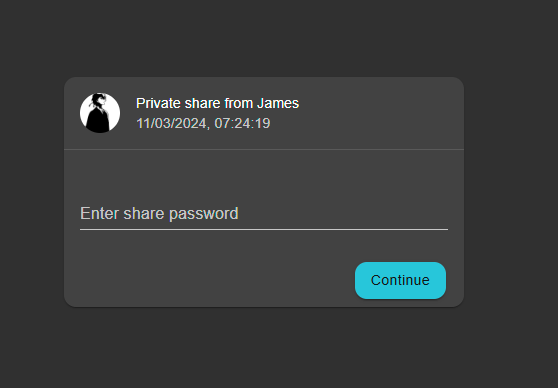Click the date 11/03/2024 in the header
This screenshot has width=558, height=388.
click(x=171, y=123)
